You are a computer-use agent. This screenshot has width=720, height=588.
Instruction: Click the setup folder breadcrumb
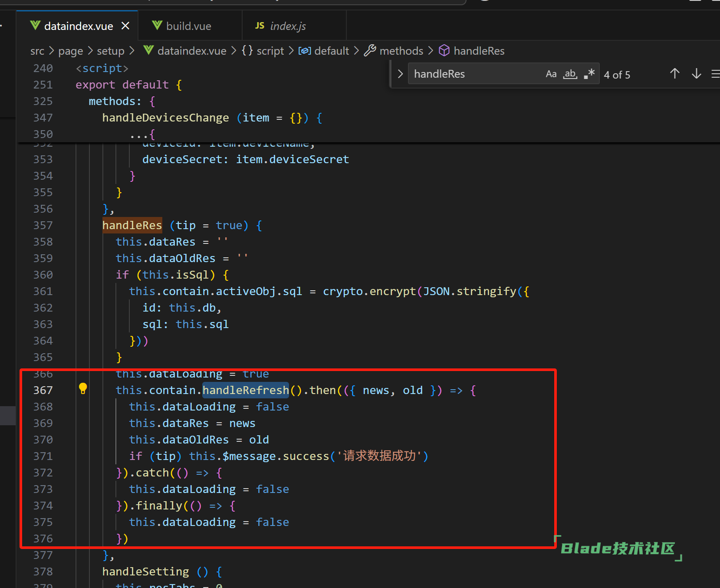tap(110, 51)
